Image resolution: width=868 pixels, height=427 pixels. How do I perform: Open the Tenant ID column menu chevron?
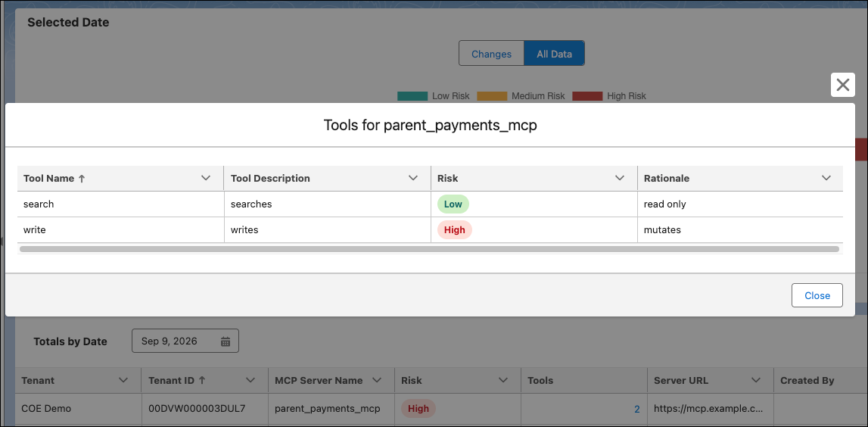coord(250,380)
